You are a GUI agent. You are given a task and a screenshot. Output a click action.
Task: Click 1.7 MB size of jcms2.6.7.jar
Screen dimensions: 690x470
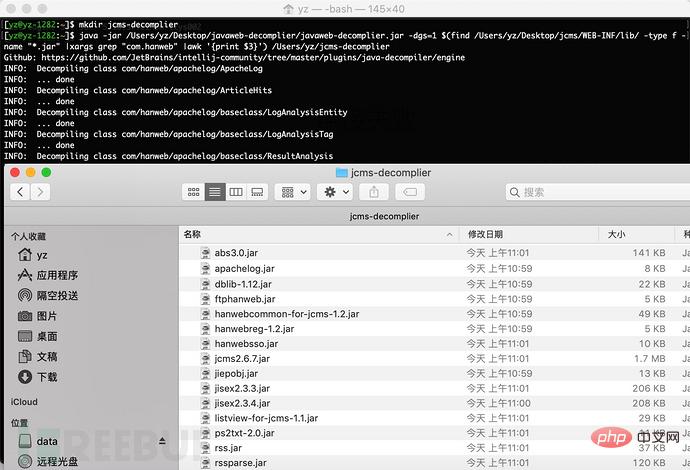tap(650, 359)
